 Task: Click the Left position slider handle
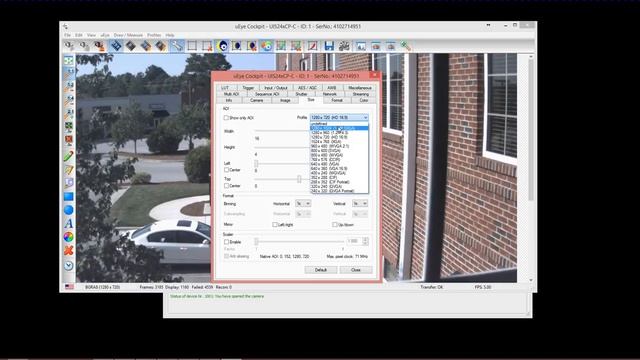(x=256, y=163)
